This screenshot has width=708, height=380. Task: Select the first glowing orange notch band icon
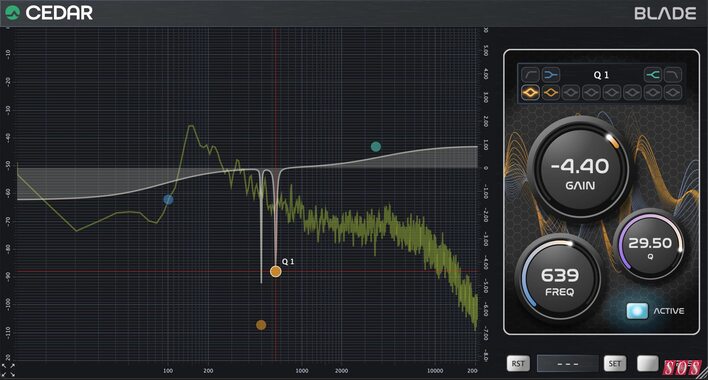tap(530, 93)
